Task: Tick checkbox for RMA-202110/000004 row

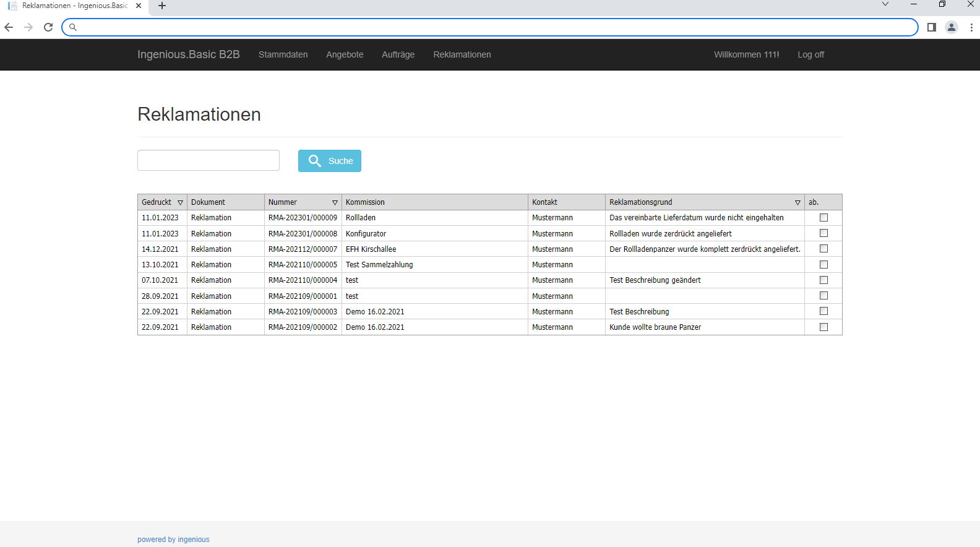Action: [823, 280]
